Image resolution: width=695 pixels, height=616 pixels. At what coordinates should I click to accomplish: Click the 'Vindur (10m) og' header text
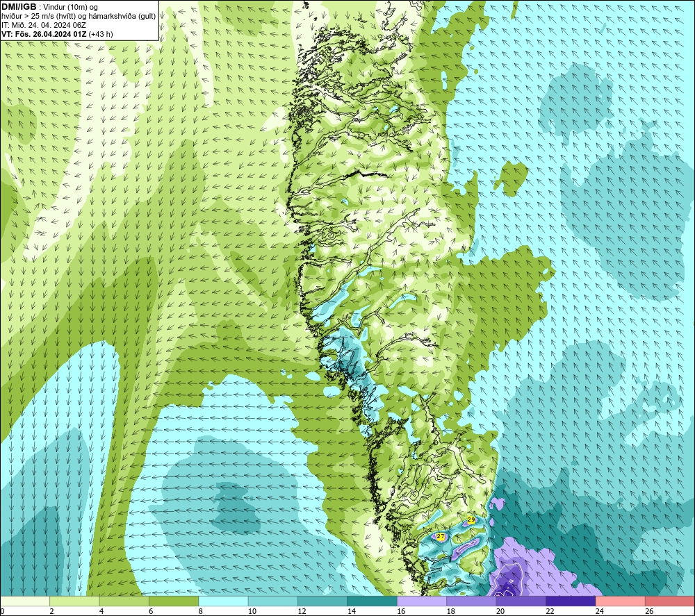[x=70, y=8]
